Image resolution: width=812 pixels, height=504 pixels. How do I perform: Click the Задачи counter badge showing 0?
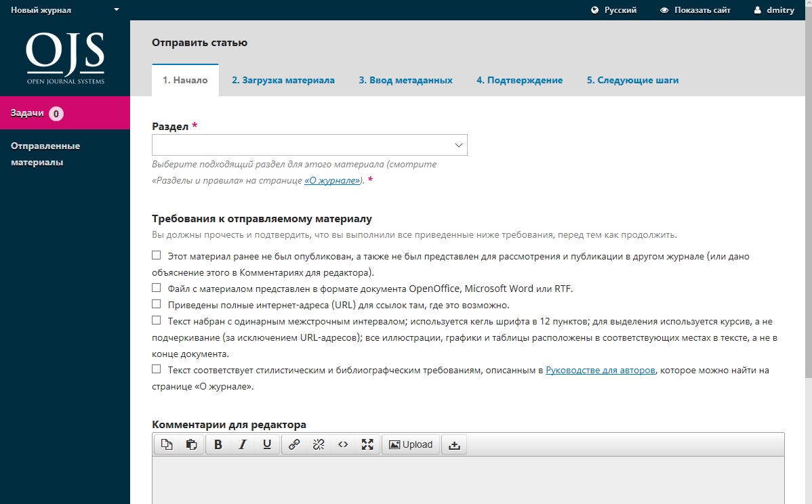[56, 113]
